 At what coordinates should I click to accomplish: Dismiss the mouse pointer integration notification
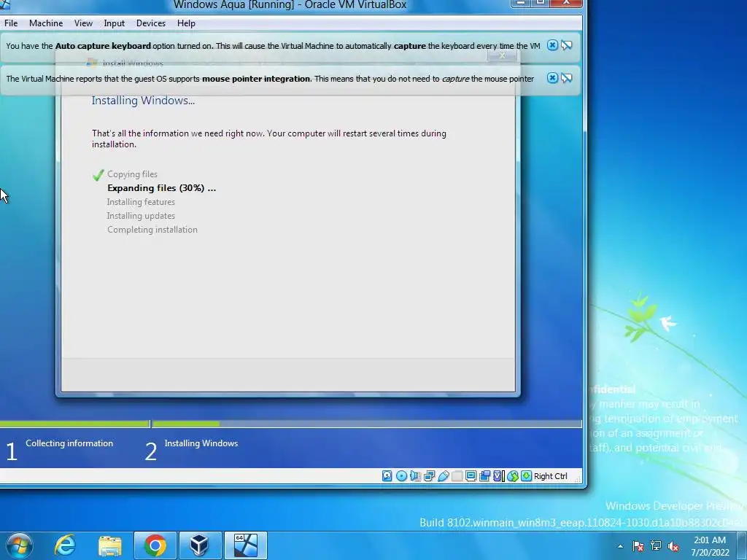[552, 78]
